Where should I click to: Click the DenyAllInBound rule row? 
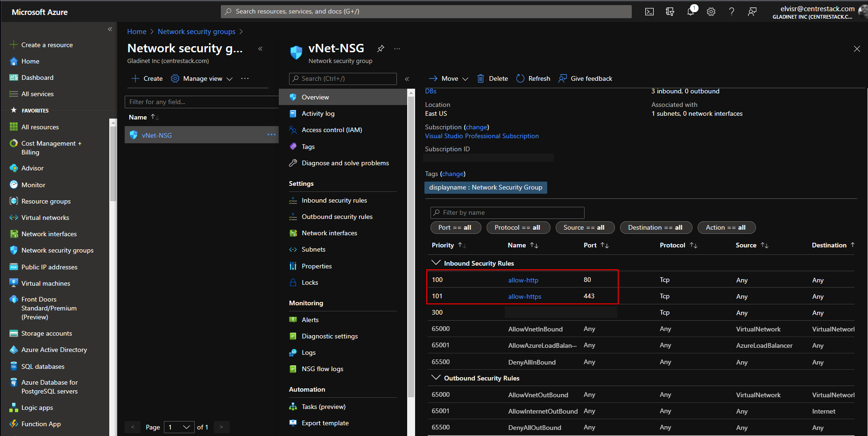[x=641, y=362]
